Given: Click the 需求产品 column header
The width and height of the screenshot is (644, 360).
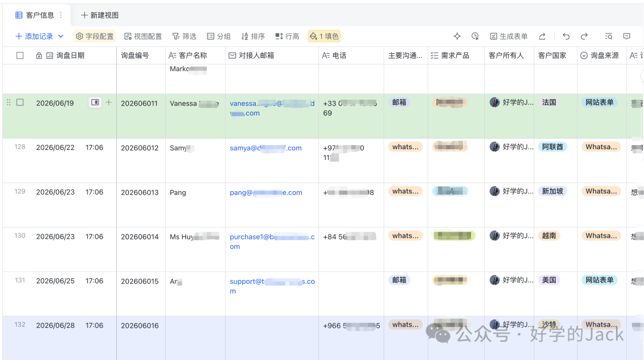Looking at the screenshot, I should [455, 56].
